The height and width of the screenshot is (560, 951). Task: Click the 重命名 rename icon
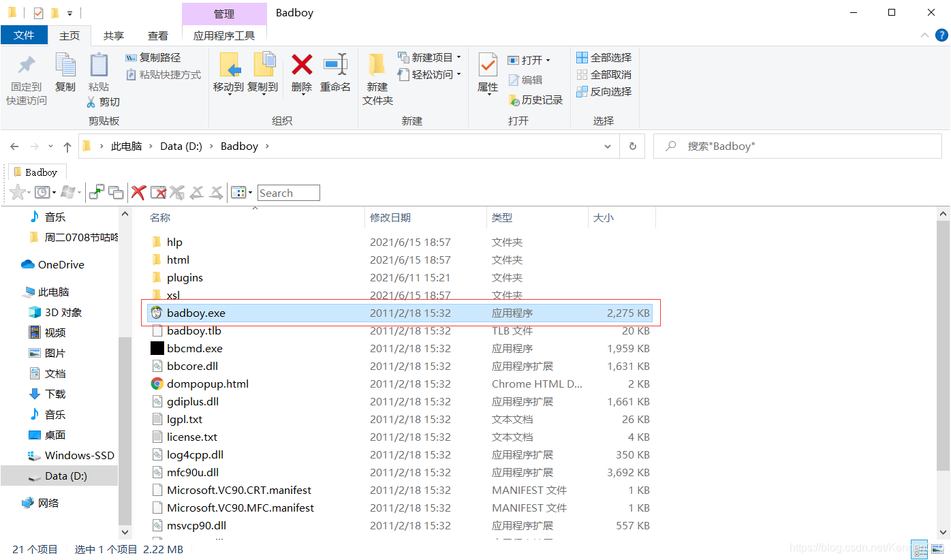335,65
